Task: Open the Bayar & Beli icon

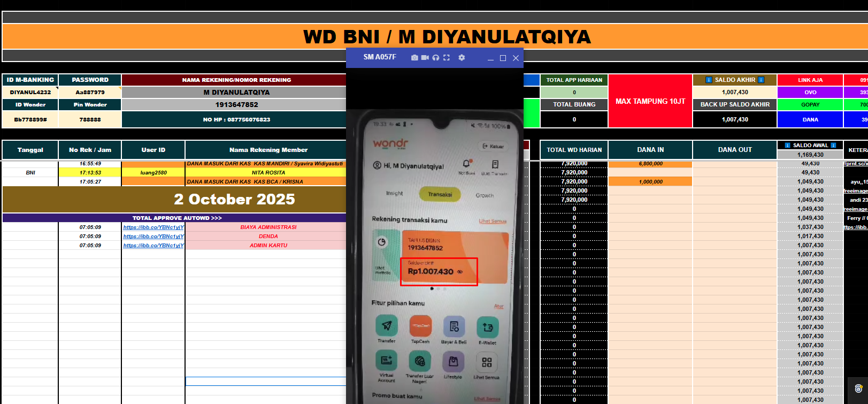Action: [454, 326]
